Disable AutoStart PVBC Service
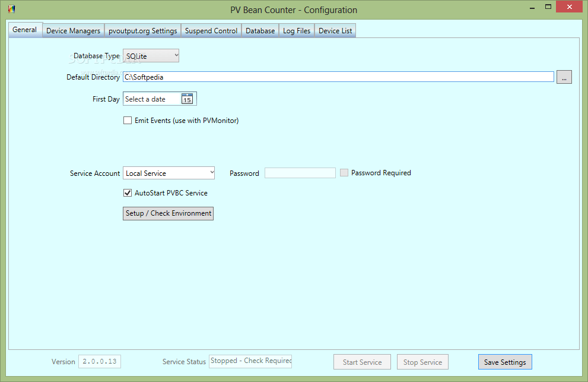 coord(127,192)
